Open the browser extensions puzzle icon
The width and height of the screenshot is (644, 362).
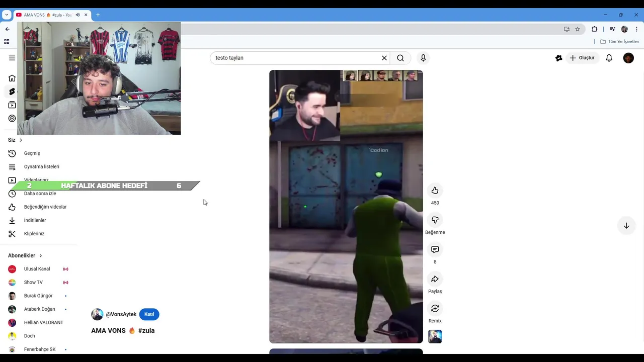[594, 29]
